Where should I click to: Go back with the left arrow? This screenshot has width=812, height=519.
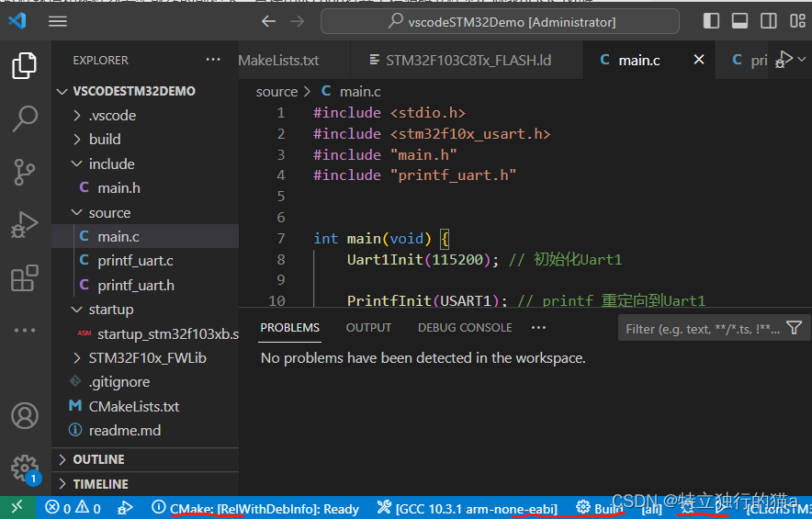point(268,21)
